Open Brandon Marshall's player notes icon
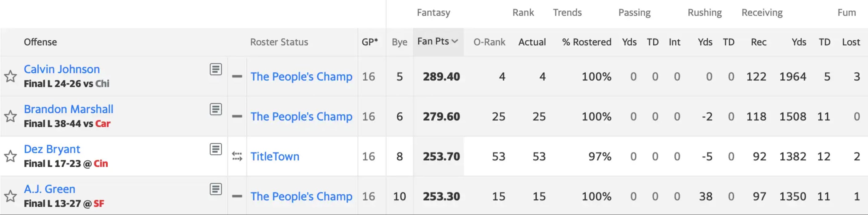This screenshot has width=868, height=215. tap(216, 109)
